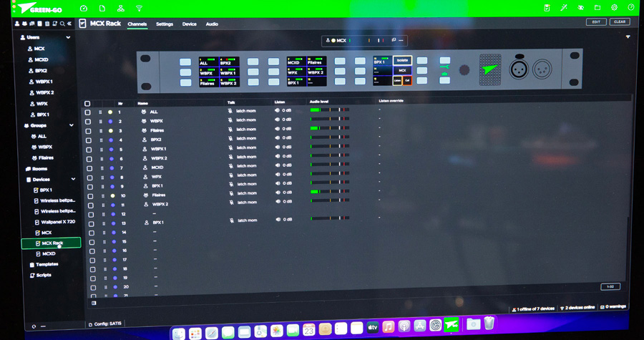This screenshot has height=340, width=644.
Task: Click the search magnifier in the sidebar
Action: 62,24
